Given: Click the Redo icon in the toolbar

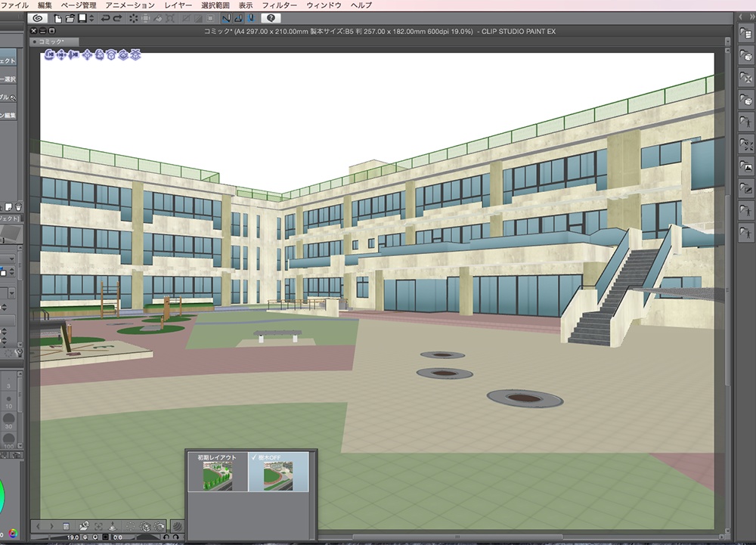Looking at the screenshot, I should pyautogui.click(x=118, y=17).
